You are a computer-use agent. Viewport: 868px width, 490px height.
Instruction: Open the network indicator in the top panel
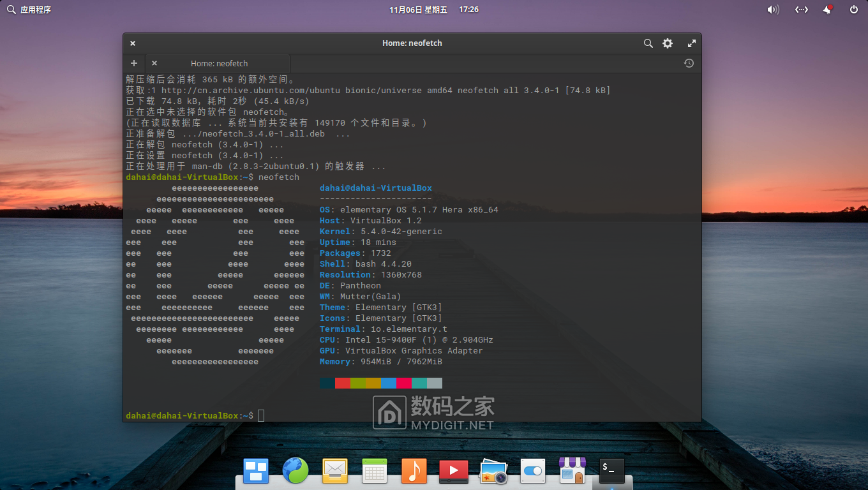tap(802, 10)
